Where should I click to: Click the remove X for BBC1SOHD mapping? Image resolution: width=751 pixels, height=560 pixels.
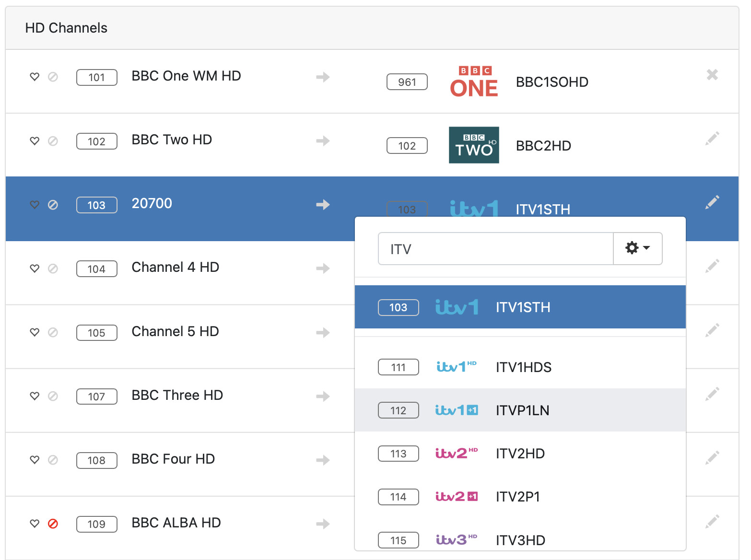(712, 75)
